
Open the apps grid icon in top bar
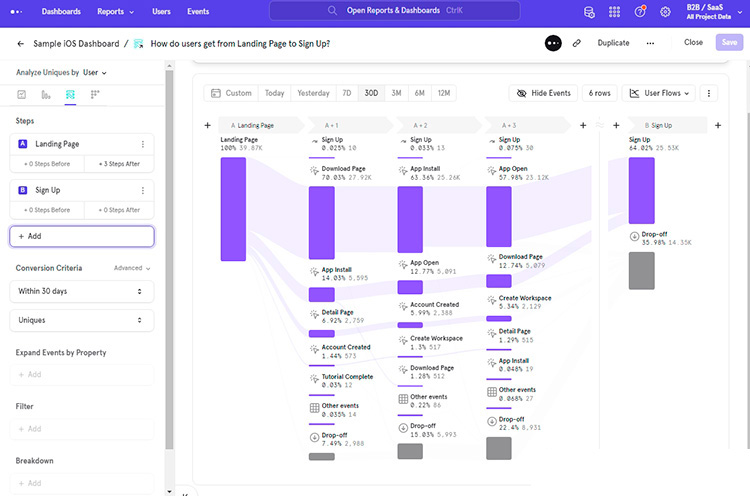614,12
